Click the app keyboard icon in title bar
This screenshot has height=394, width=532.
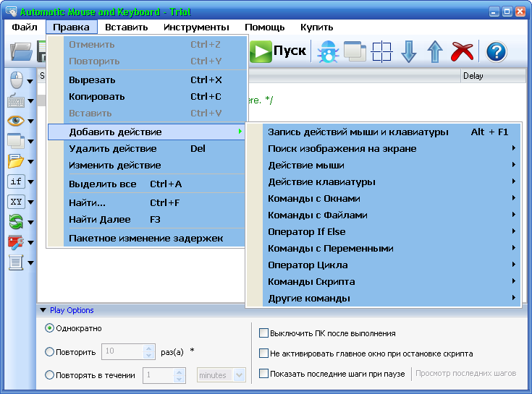pyautogui.click(x=11, y=12)
